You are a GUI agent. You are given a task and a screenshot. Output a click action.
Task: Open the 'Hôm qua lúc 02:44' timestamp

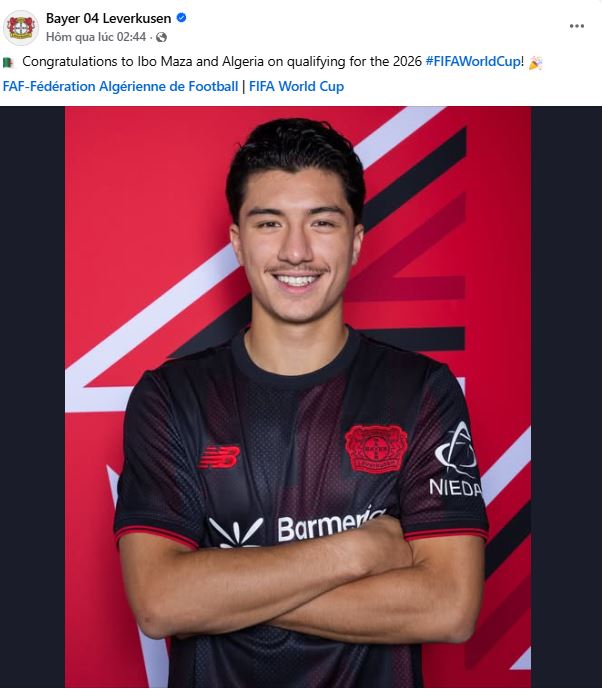96,37
